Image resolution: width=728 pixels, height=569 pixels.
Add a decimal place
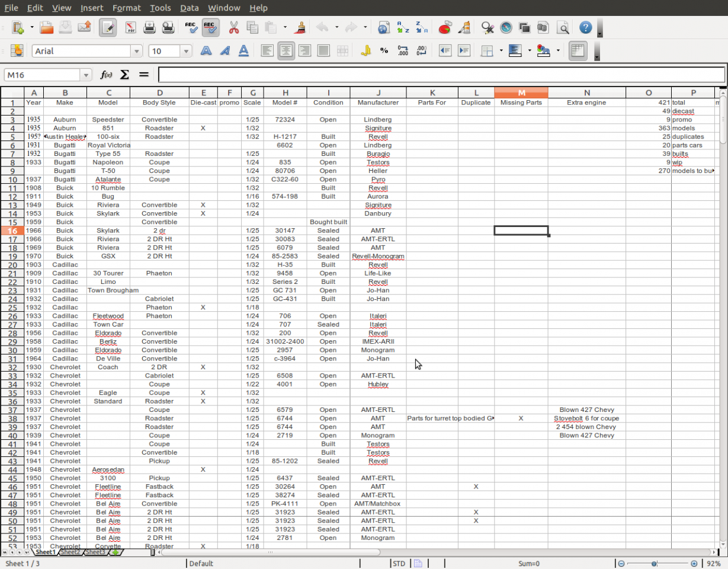point(403,51)
